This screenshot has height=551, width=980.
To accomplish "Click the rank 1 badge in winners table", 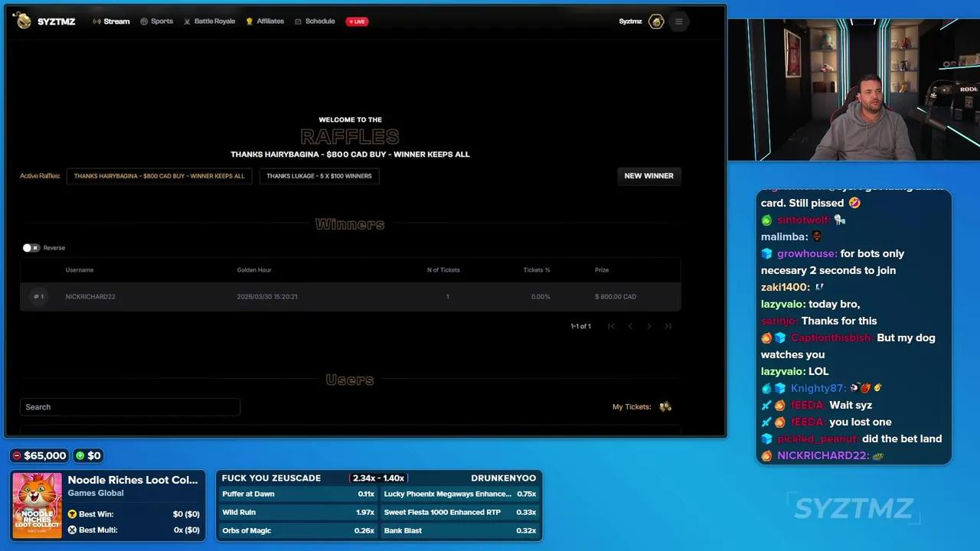I will pyautogui.click(x=38, y=297).
